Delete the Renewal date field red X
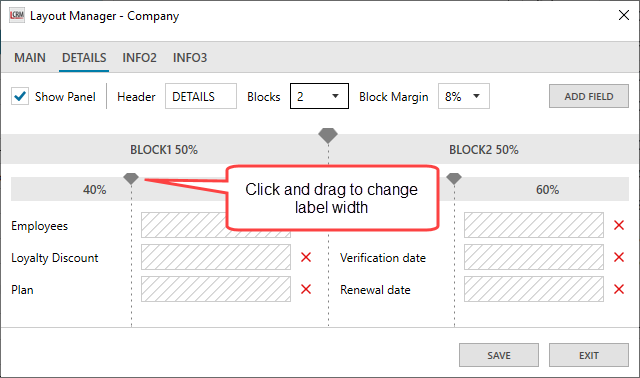The width and height of the screenshot is (640, 378). (x=619, y=289)
